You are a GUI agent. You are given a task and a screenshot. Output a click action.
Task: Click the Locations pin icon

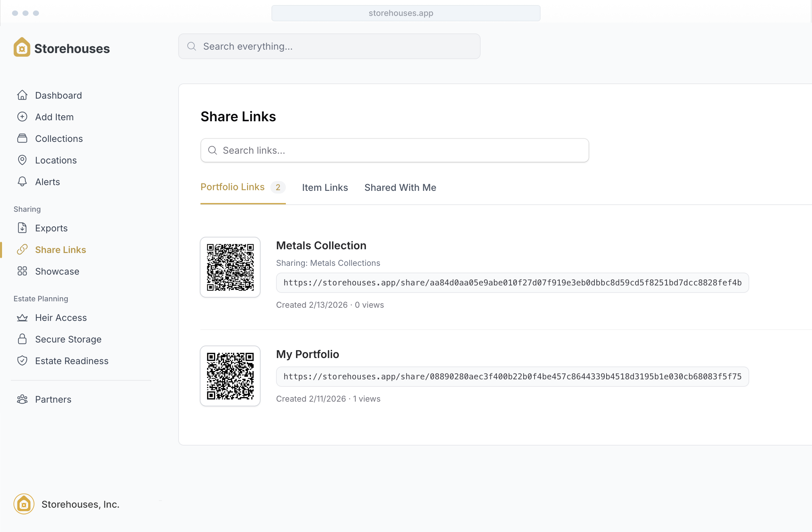pyautogui.click(x=22, y=160)
